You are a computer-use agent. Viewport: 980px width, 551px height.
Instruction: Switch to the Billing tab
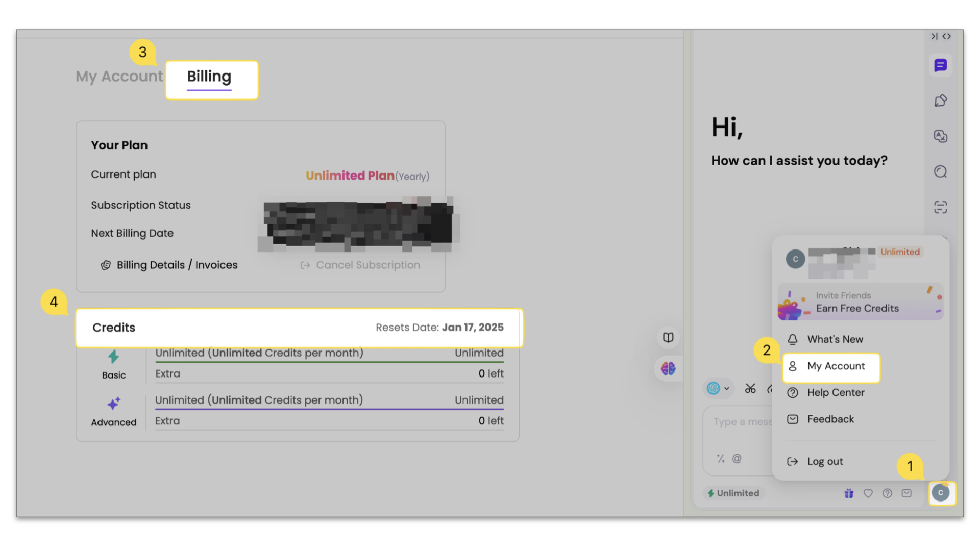click(x=209, y=77)
